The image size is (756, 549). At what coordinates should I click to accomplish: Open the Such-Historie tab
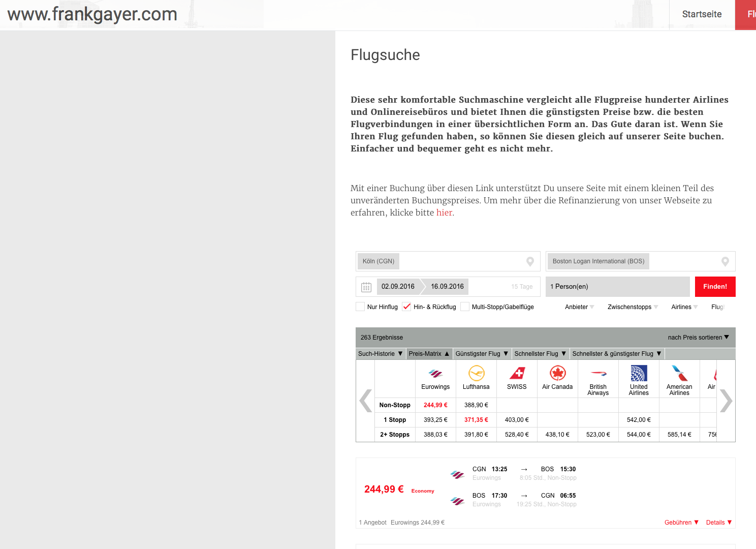(381, 354)
